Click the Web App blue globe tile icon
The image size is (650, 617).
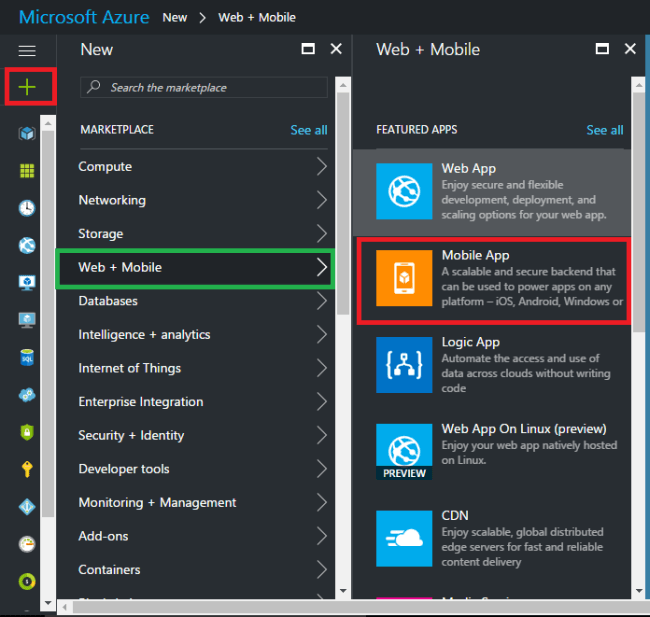click(404, 191)
